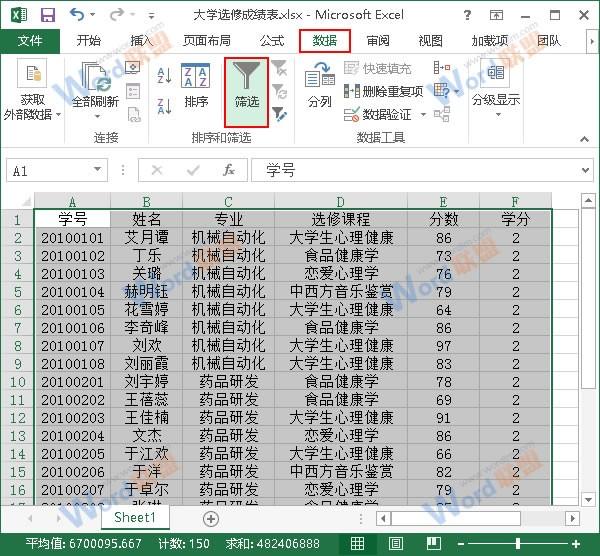Viewport: 600px width, 556px height.
Task: Click What-If Analysis icon
Action: point(441,91)
